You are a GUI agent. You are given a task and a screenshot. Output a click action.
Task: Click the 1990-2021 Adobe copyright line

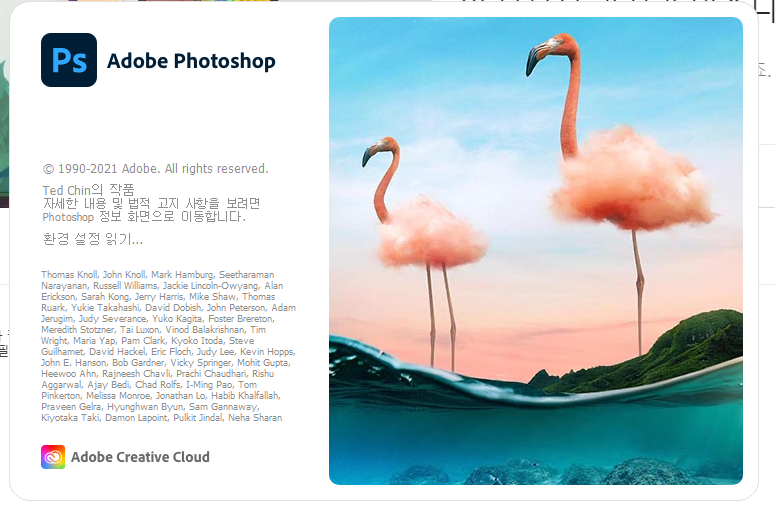pos(155,169)
